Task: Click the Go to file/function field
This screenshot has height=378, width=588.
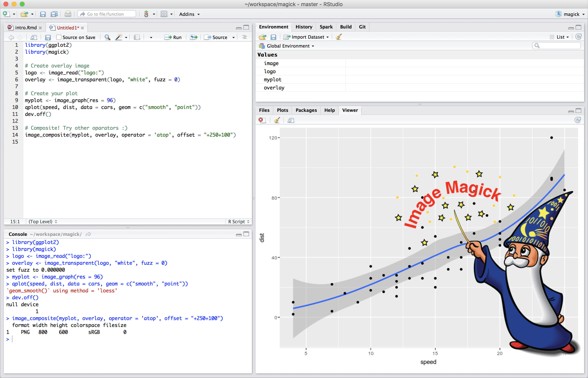Action: 107,14
